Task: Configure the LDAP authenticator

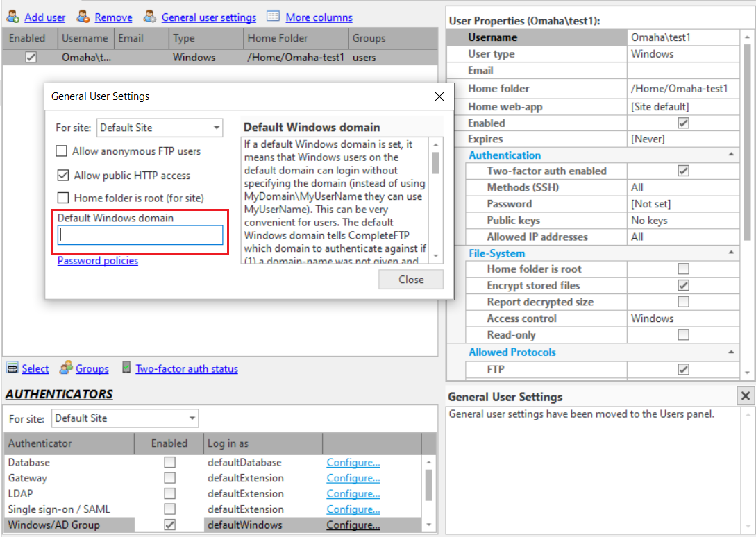Action: point(353,493)
